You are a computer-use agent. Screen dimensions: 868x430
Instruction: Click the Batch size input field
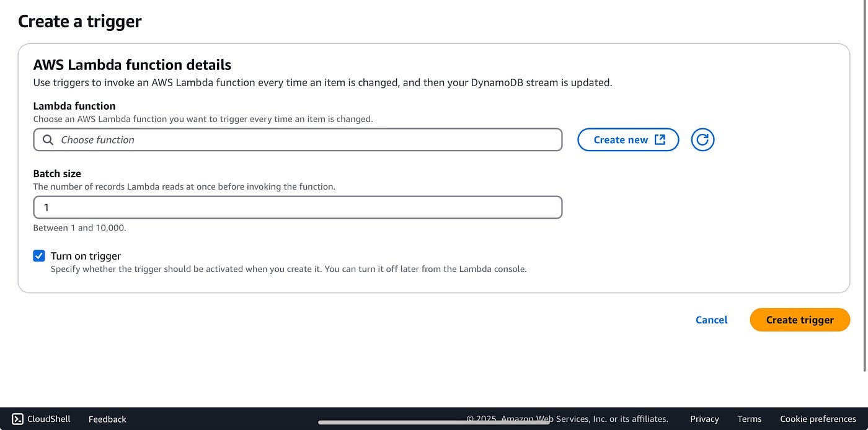[298, 207]
